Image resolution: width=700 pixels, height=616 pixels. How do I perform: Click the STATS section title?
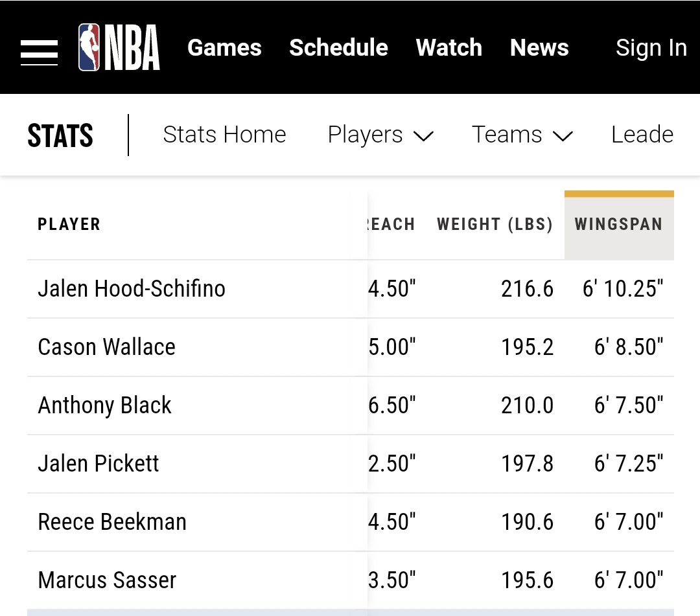tap(60, 135)
